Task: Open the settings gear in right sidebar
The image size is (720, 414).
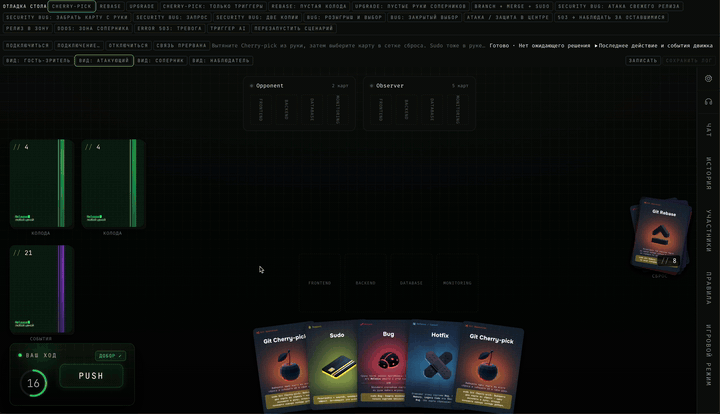Action: coord(708,78)
